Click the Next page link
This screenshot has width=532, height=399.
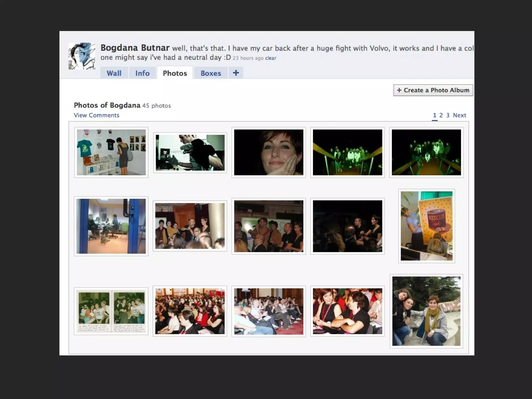pyautogui.click(x=459, y=115)
